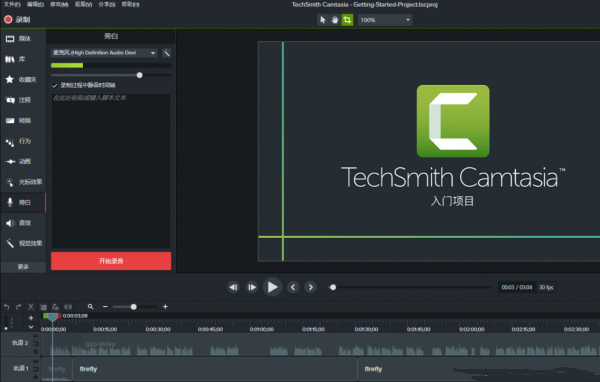This screenshot has width=600, height=382.
Task: Open the microphone device dropdown
Action: click(104, 53)
